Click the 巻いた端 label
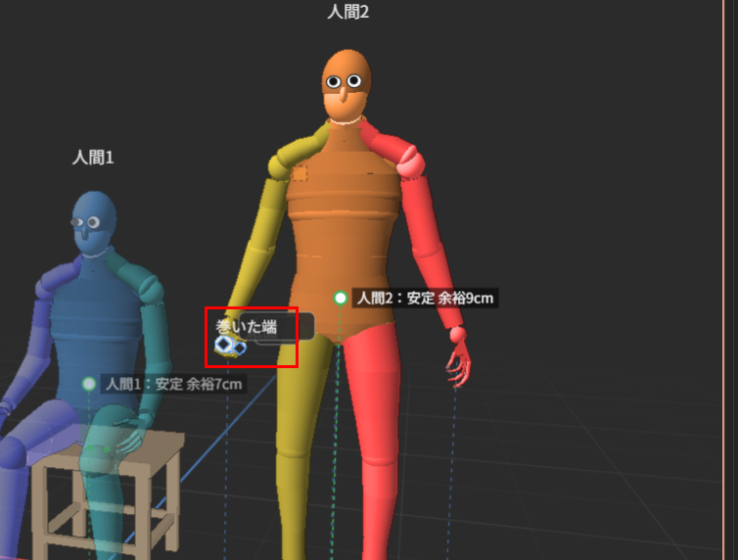The width and height of the screenshot is (738, 560). 246,326
